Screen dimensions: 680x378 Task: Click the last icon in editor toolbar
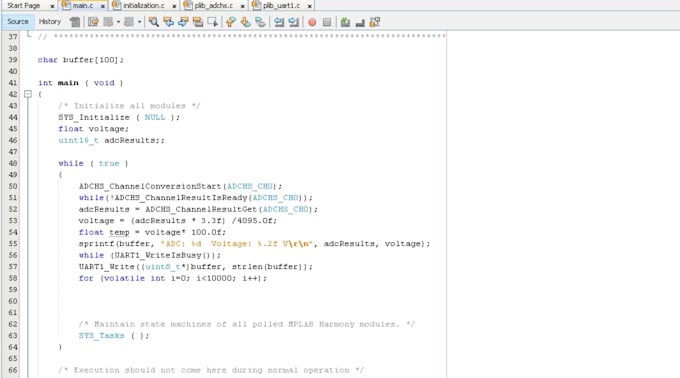[375, 22]
